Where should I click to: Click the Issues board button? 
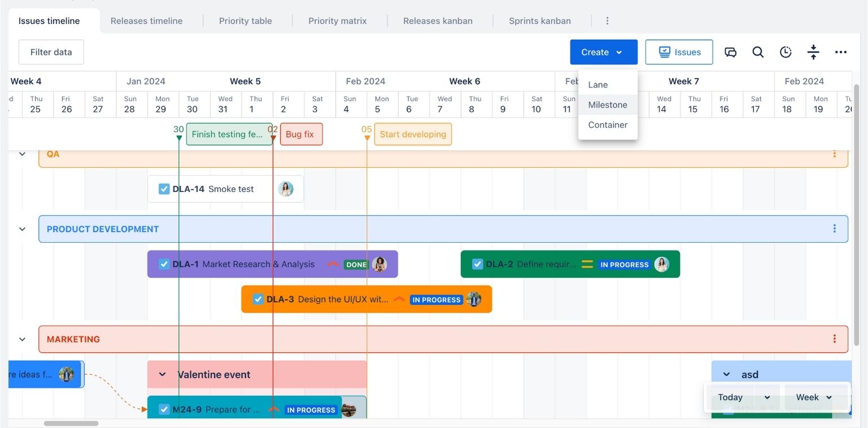pyautogui.click(x=679, y=52)
